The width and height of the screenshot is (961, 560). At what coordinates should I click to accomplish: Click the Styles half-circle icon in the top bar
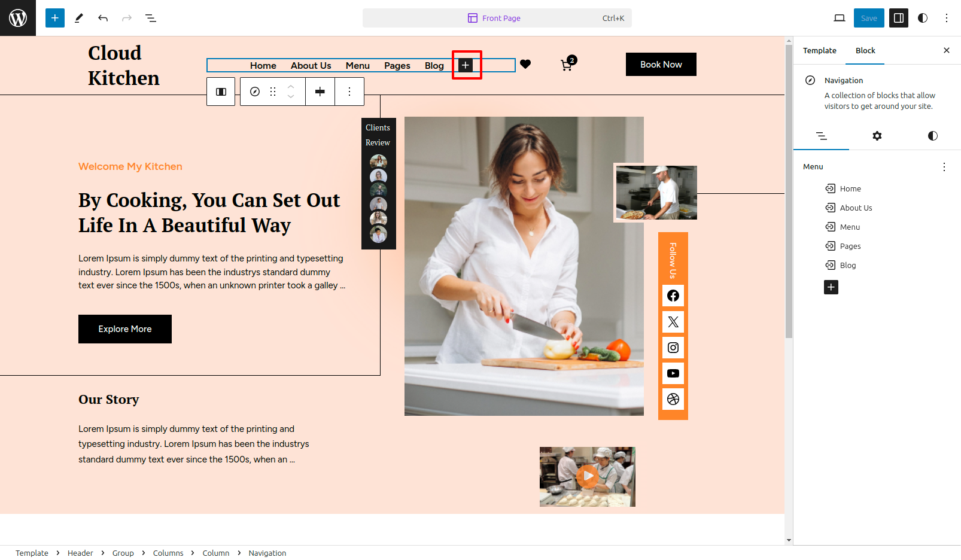[x=923, y=18]
